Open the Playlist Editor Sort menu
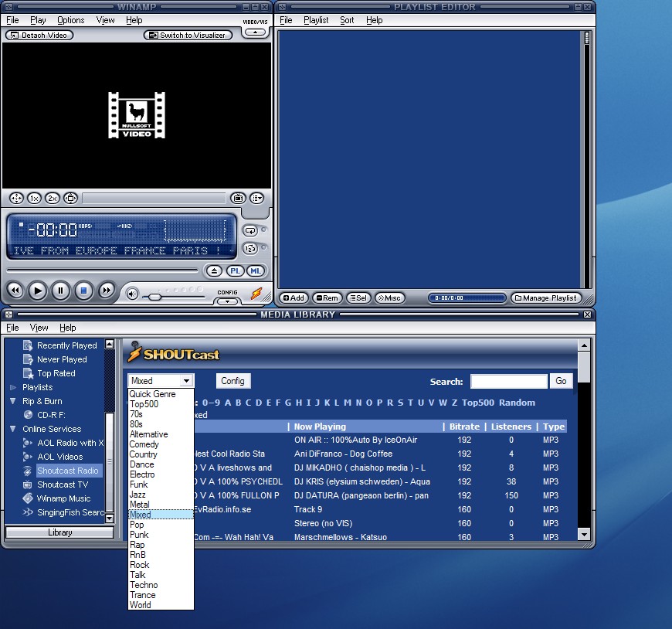Image resolution: width=672 pixels, height=629 pixels. tap(347, 20)
